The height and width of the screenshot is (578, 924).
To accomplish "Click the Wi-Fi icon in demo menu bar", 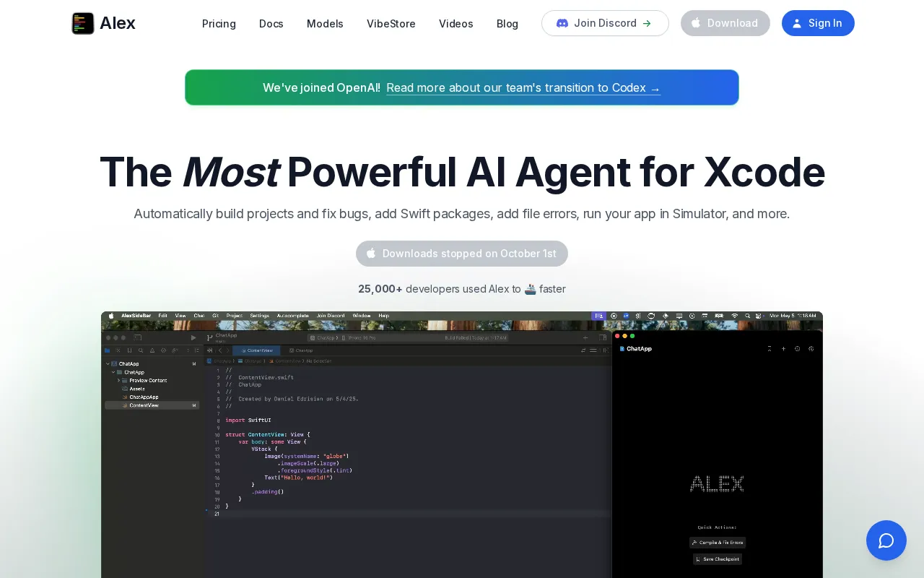I will 735,316.
